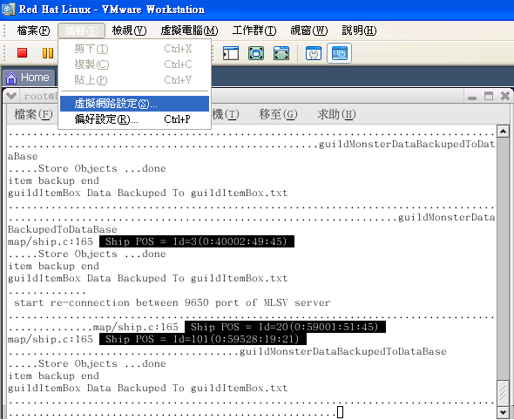Click the quick switch view icon

pos(281,53)
